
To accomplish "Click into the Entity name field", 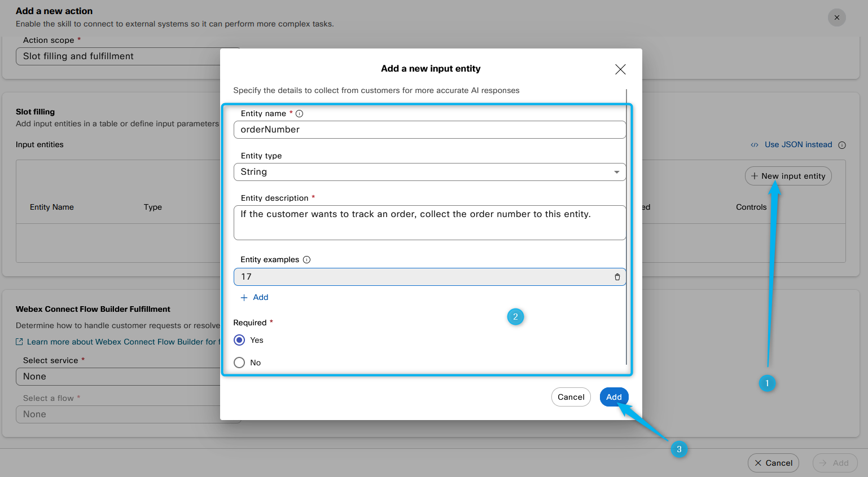I will tap(429, 130).
